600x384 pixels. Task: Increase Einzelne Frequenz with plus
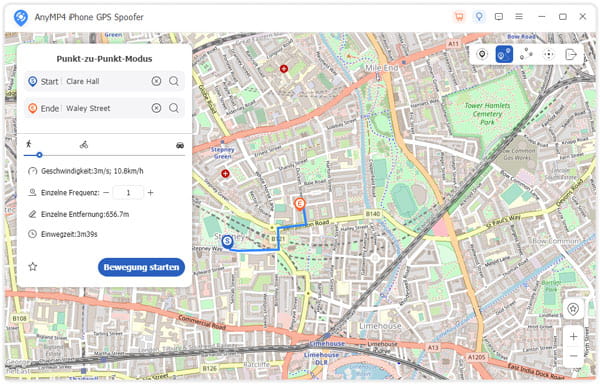click(150, 193)
